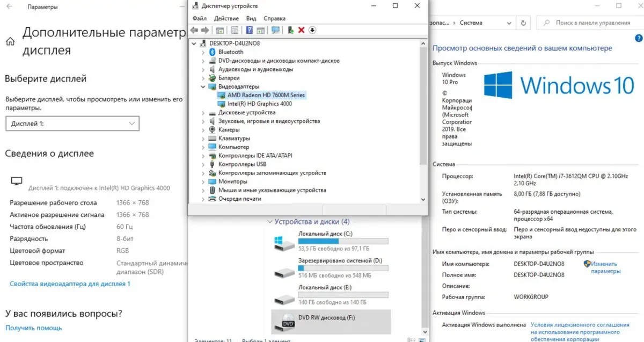Image resolution: width=644 pixels, height=342 pixels.
Task: Click the refresh button in Control Panel address bar
Action: point(523,23)
